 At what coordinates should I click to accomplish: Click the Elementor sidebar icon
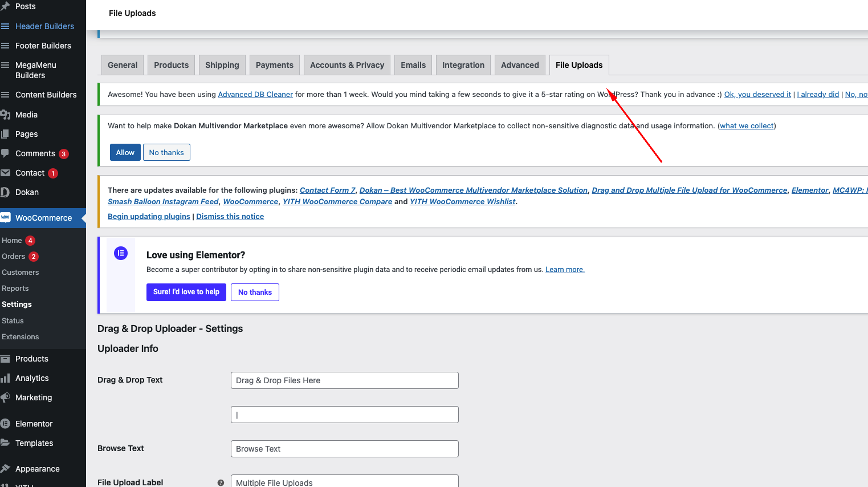pyautogui.click(x=5, y=424)
